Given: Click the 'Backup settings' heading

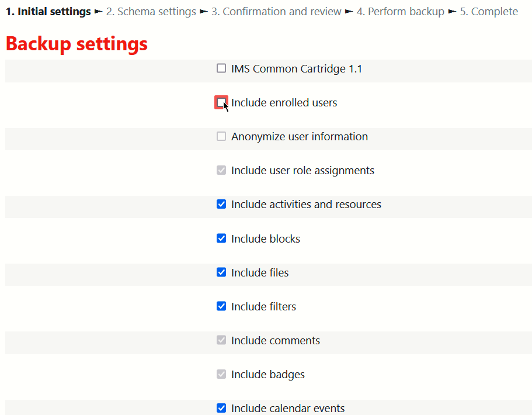Looking at the screenshot, I should coord(77,44).
